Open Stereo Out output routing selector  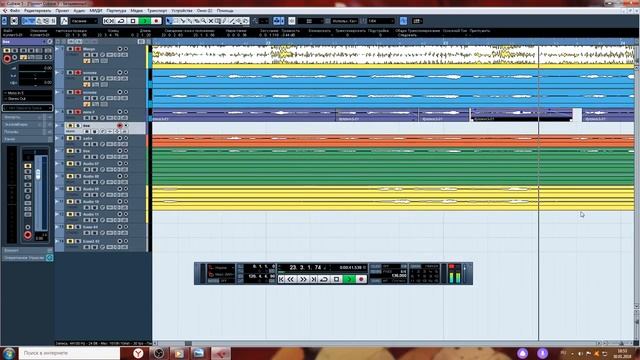tap(27, 99)
